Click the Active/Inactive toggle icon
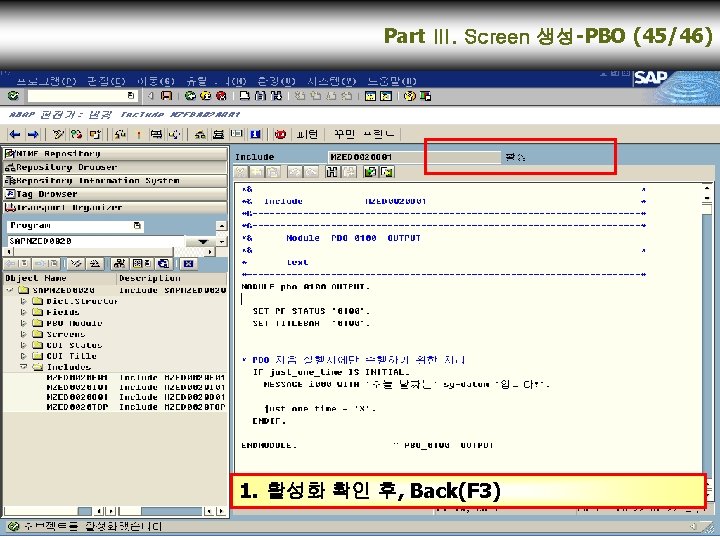 pyautogui.click(x=76, y=134)
